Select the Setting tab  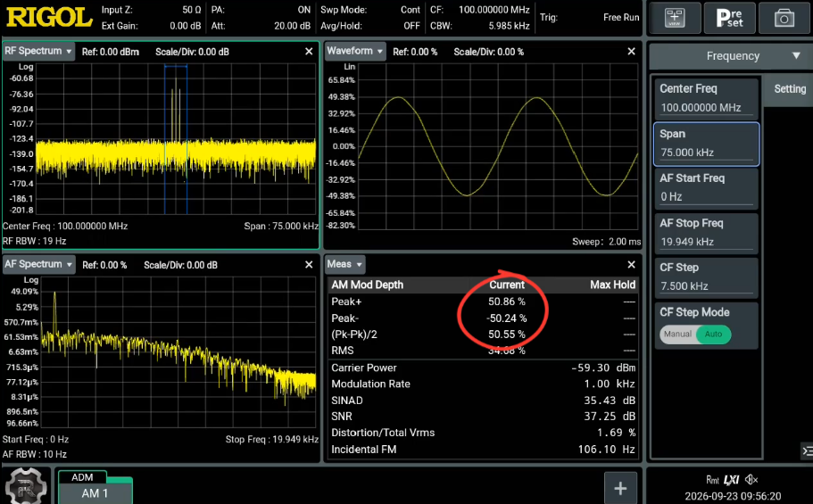[x=790, y=88]
